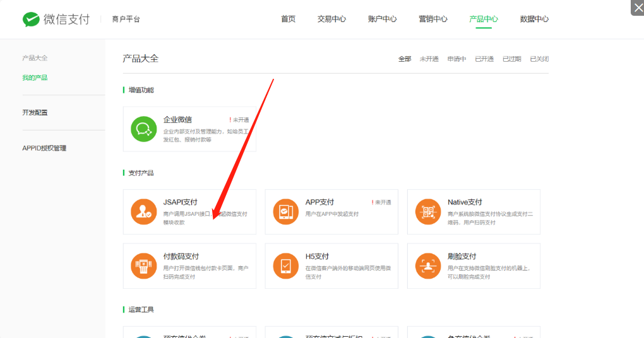The width and height of the screenshot is (644, 338).
Task: Open the Native支付 product title
Action: [465, 202]
